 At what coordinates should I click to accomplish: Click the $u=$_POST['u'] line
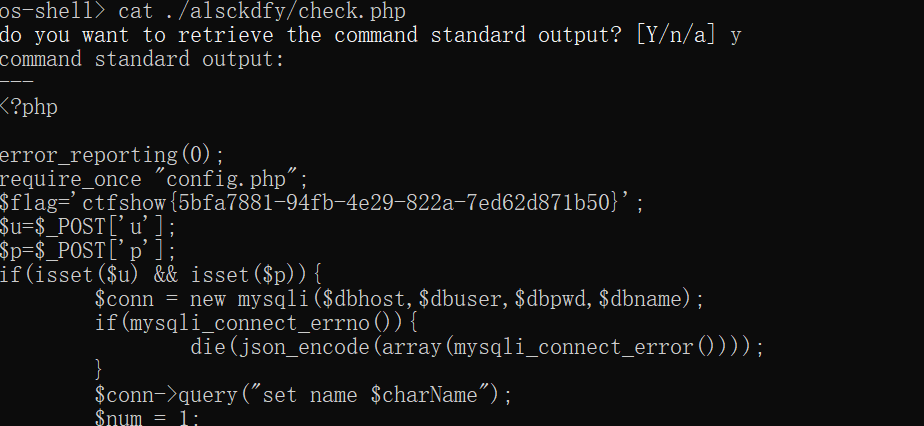tap(88, 227)
